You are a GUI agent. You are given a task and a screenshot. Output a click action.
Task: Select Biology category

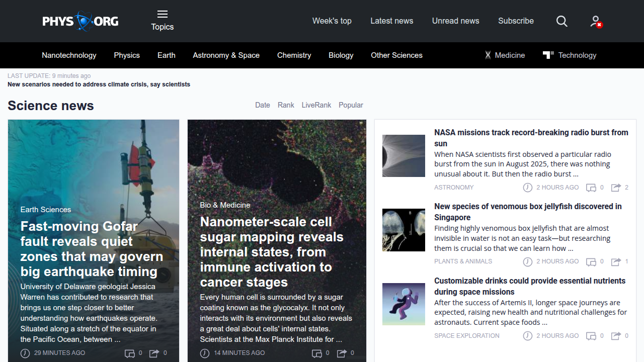(x=341, y=55)
